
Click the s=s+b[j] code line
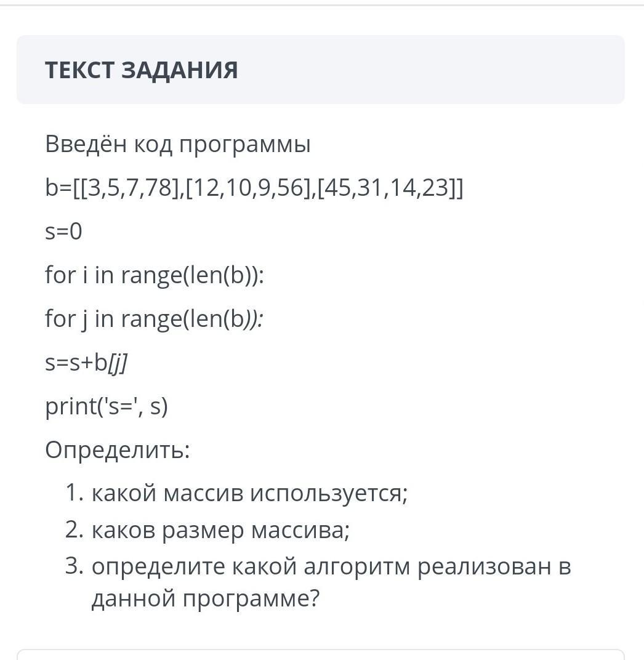click(x=86, y=363)
